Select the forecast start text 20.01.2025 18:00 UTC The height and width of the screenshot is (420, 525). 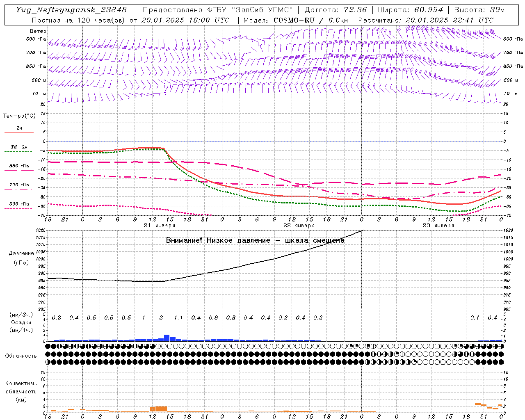coord(185,20)
